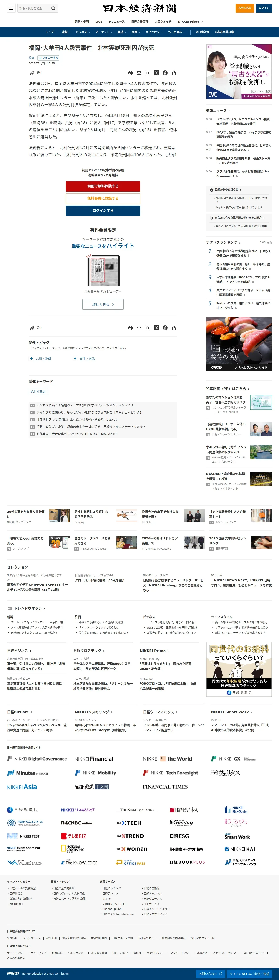279x980 pixels.
Task: Click the email share icon above 関連トピック
Action: pos(139,328)
